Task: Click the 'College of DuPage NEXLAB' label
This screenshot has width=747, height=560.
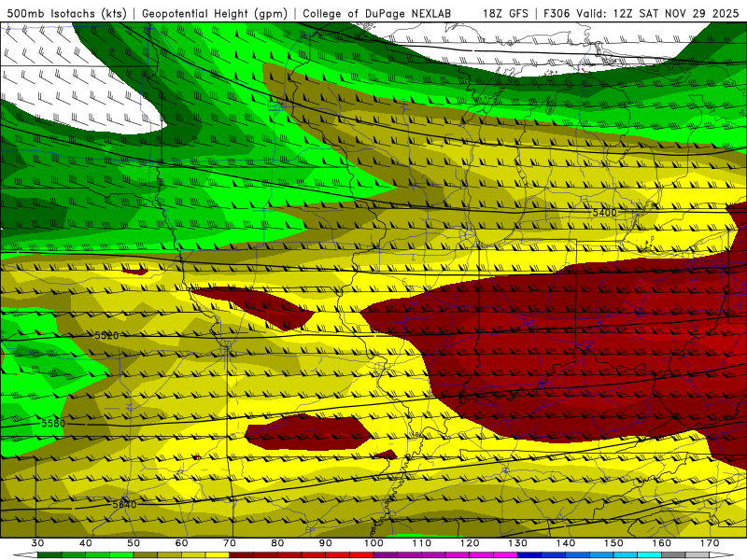Action: [x=377, y=13]
